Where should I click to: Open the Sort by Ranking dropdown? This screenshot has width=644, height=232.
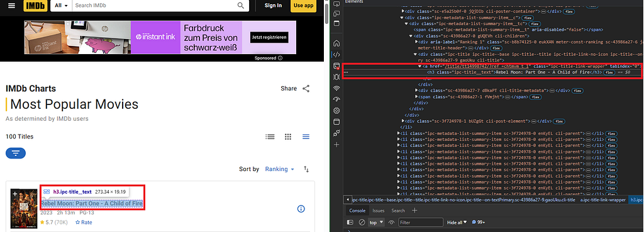coord(280,169)
